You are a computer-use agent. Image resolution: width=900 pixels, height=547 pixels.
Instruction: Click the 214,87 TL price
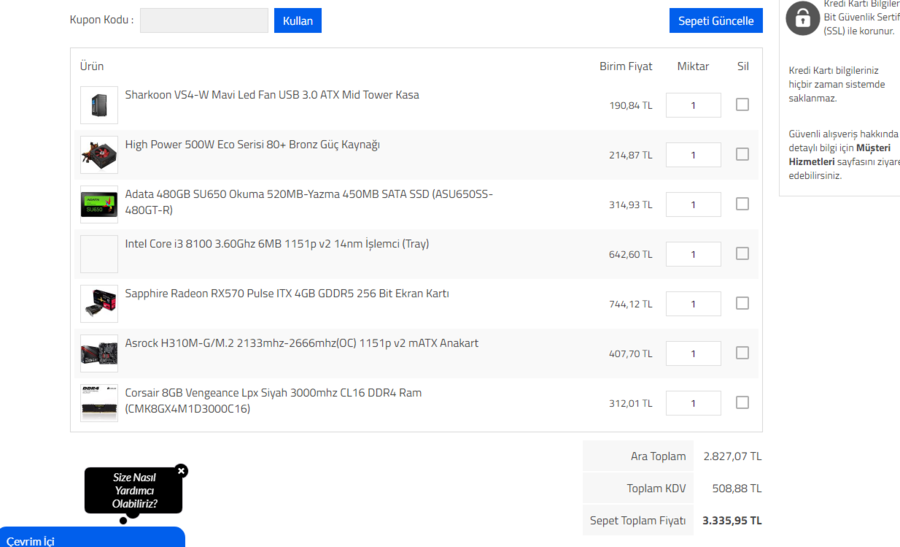pos(630,155)
